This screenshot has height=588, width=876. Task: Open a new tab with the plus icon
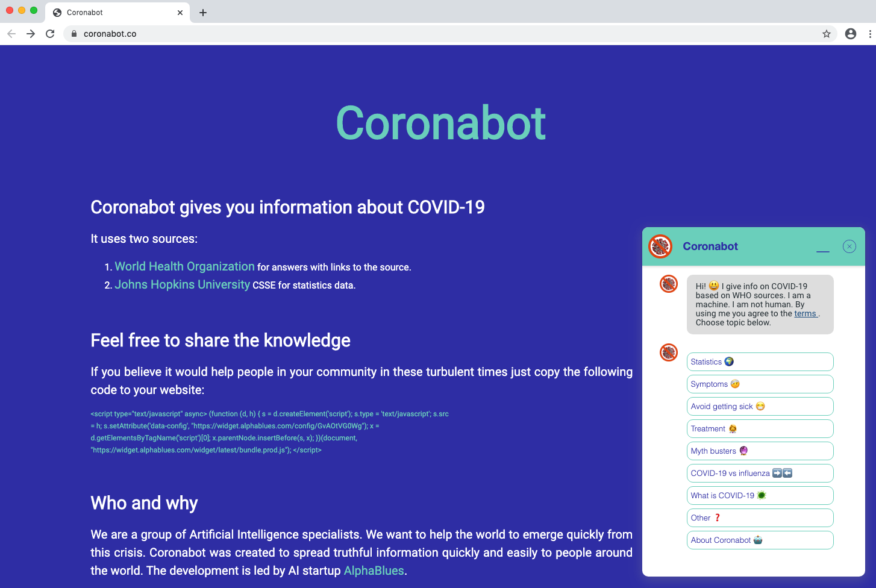pos(203,13)
